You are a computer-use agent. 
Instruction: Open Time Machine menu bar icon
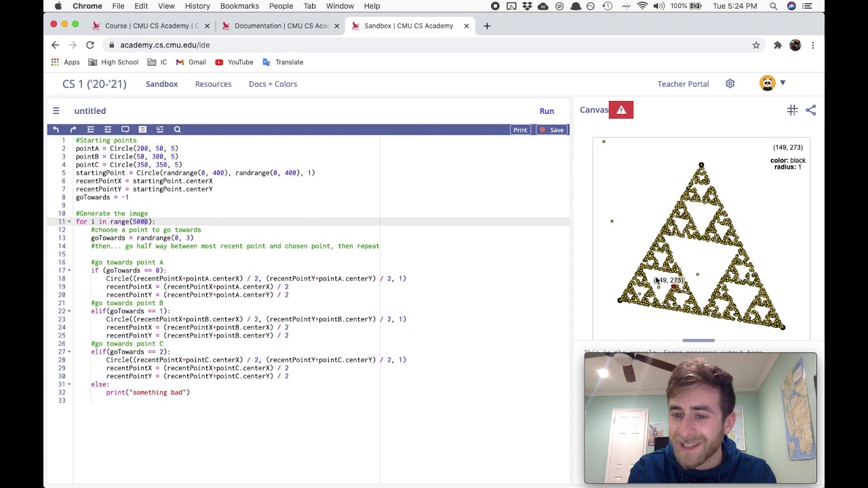(x=607, y=6)
